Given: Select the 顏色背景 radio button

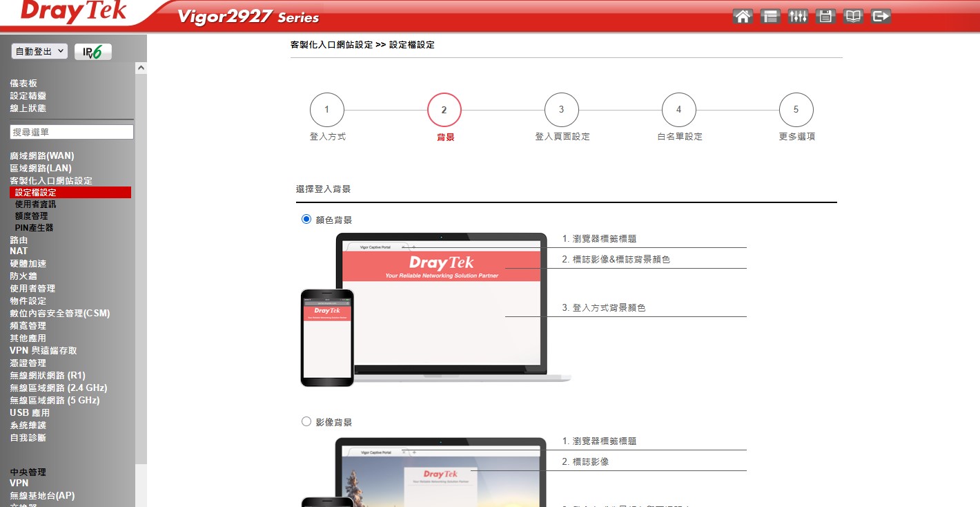Looking at the screenshot, I should pyautogui.click(x=306, y=220).
